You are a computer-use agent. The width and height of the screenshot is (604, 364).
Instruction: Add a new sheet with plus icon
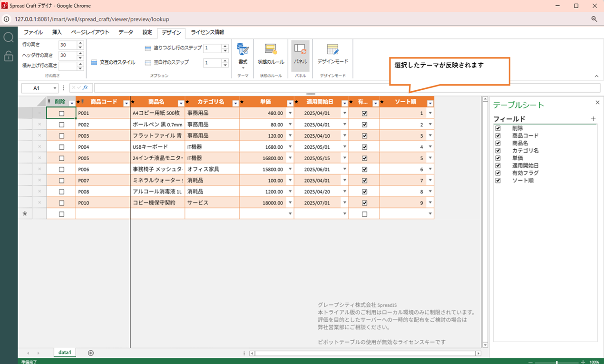click(91, 353)
